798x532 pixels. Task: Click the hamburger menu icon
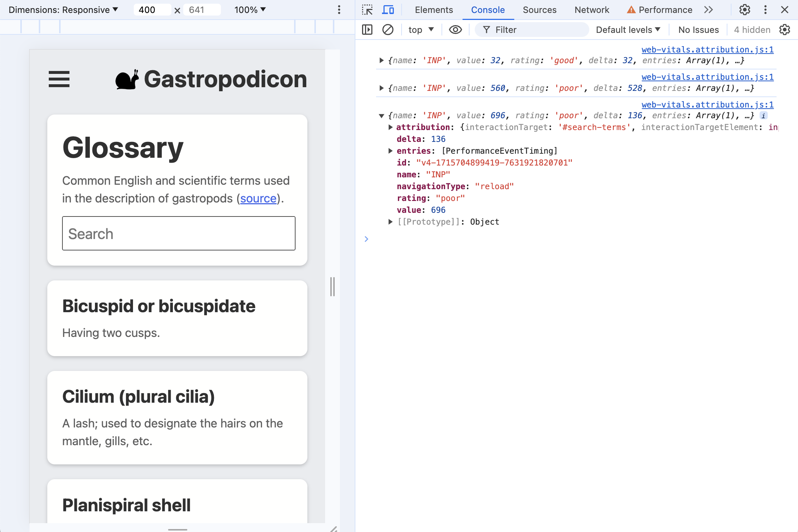pyautogui.click(x=59, y=78)
